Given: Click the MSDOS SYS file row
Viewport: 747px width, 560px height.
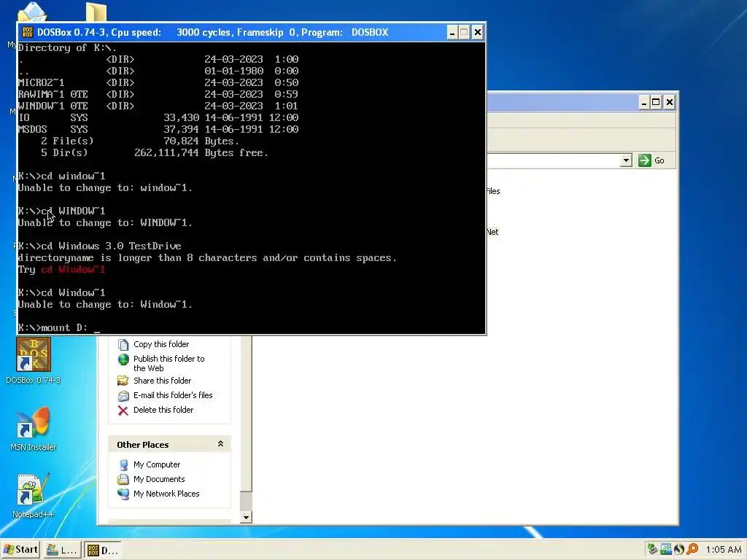Looking at the screenshot, I should 158,129.
